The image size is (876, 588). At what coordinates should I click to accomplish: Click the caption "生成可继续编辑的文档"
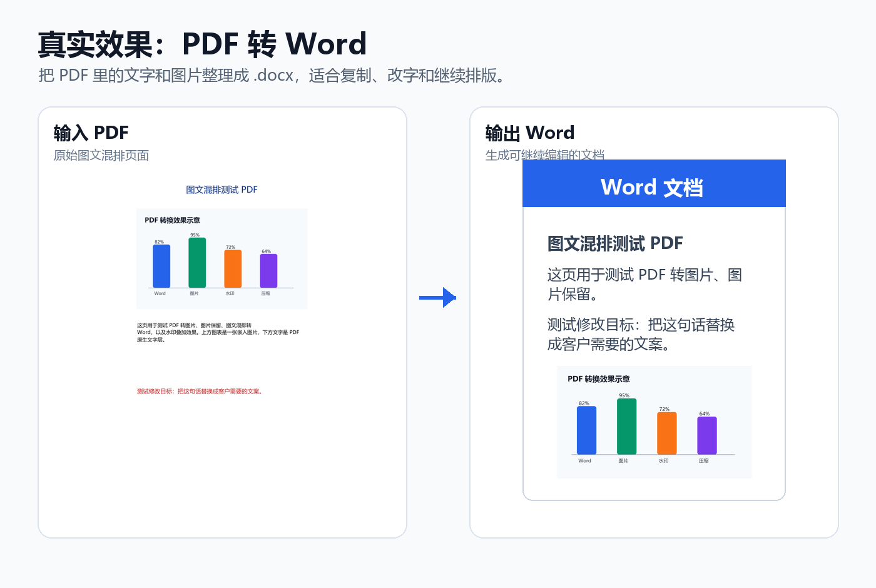545,155
